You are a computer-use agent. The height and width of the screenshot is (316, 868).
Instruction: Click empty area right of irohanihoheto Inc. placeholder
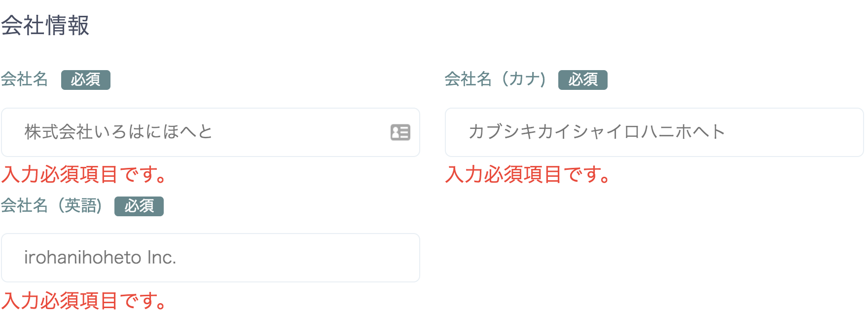tap(296, 258)
